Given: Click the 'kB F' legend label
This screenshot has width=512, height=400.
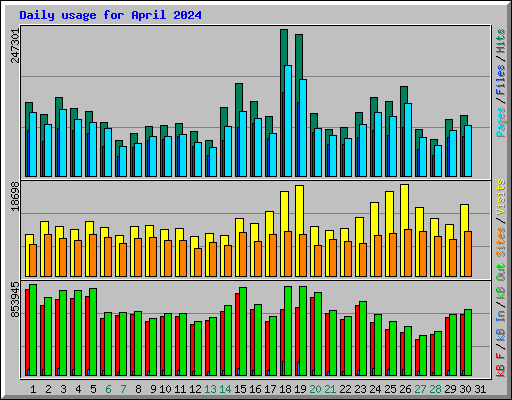Looking at the screenshot, I should (x=501, y=365).
